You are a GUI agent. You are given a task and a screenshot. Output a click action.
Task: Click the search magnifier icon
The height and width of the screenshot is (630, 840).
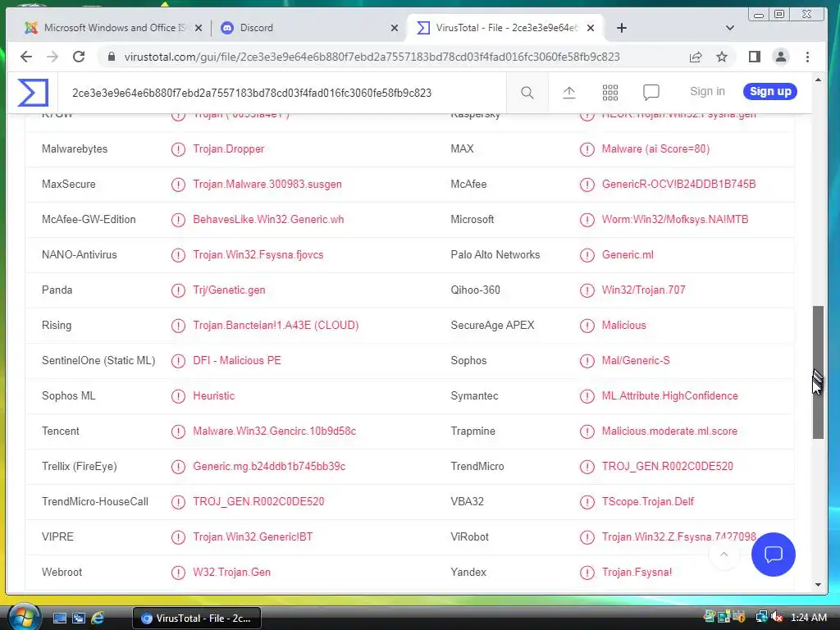click(x=527, y=93)
